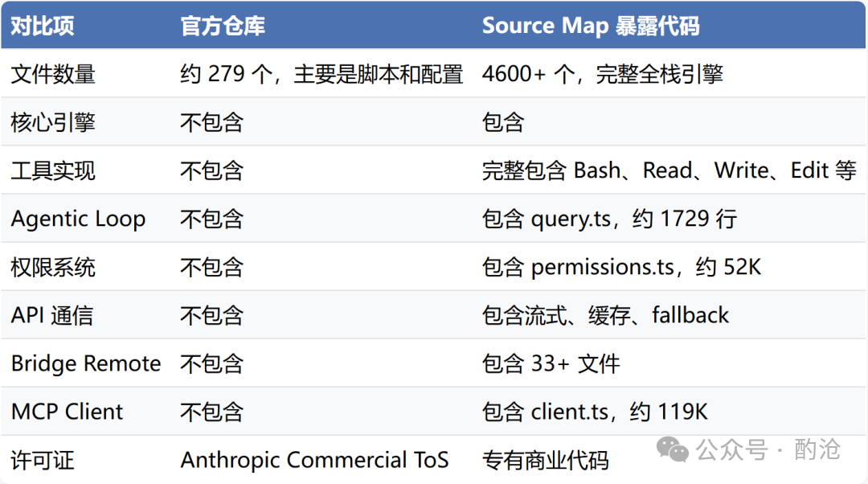Select the '工具实现' row label
The width and height of the screenshot is (868, 484).
[53, 170]
